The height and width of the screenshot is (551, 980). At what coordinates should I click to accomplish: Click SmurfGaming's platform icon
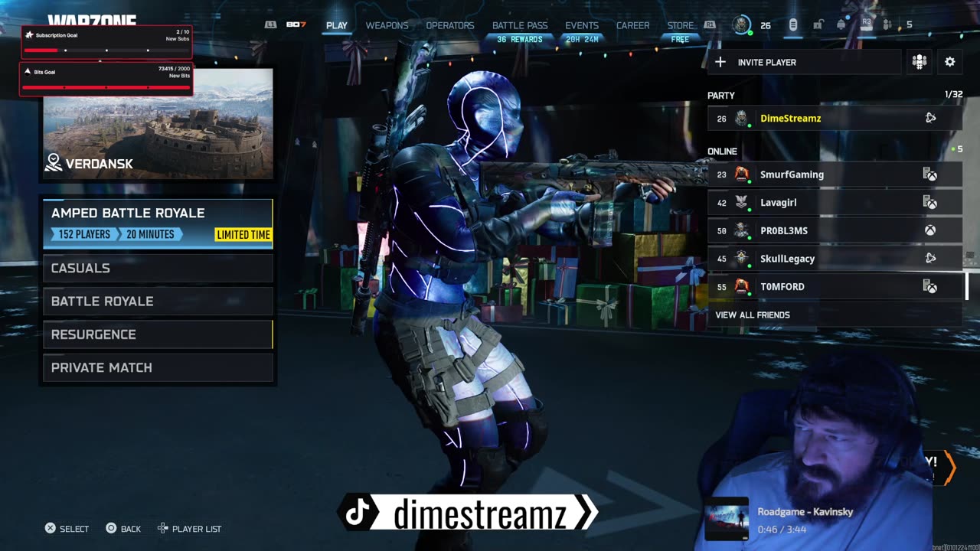point(930,174)
